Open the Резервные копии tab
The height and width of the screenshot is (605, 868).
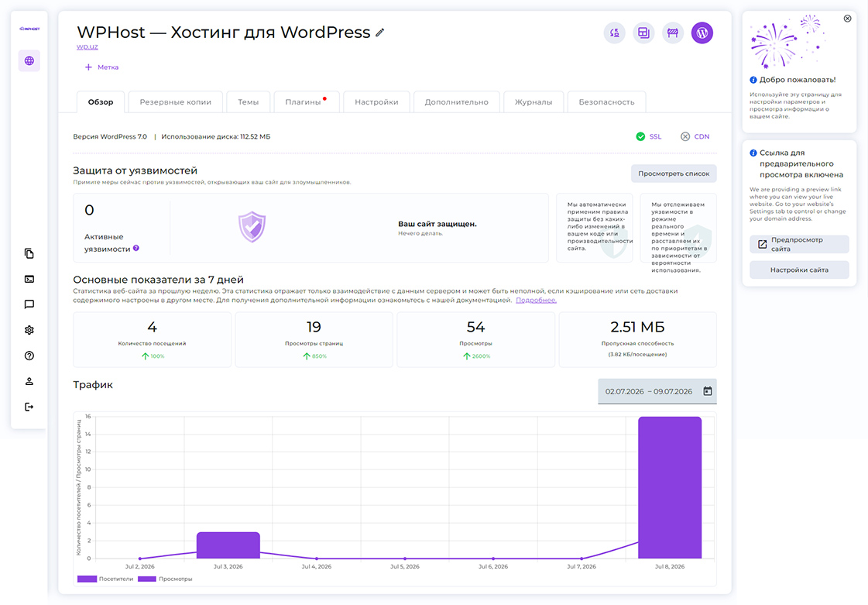point(176,102)
